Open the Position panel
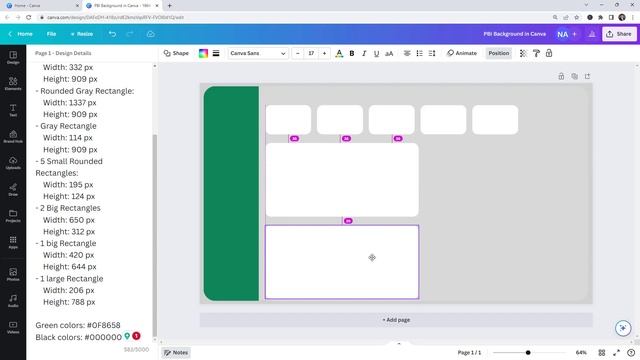 coord(499,53)
